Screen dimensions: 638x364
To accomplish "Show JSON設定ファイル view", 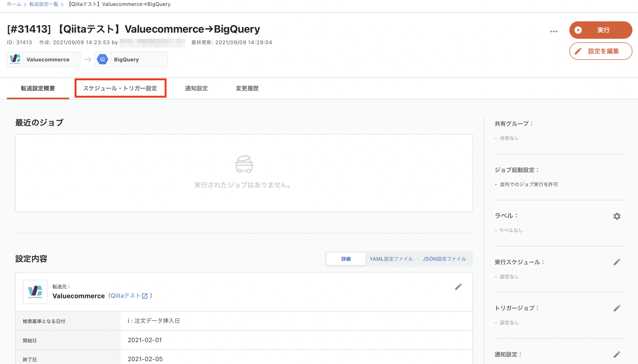I will (444, 259).
